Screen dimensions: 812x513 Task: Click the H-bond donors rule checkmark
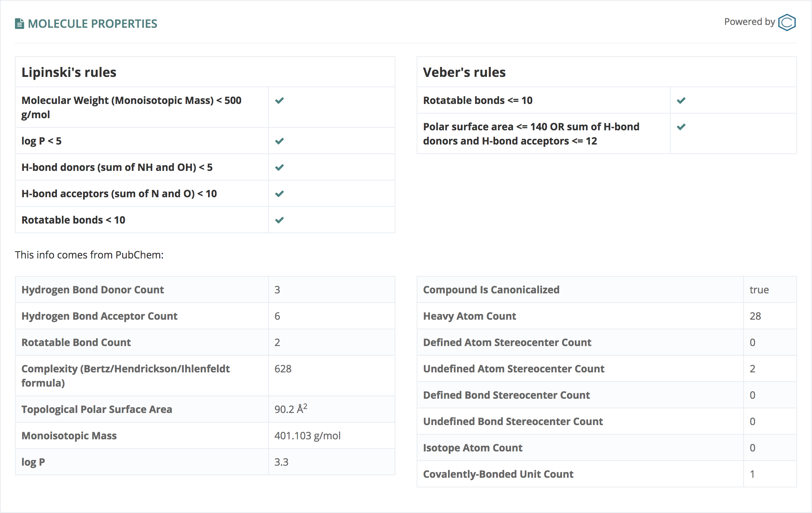[280, 167]
